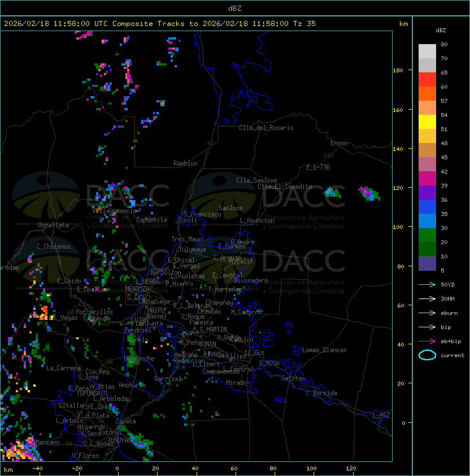Click the Catitas place label

tap(293, 378)
